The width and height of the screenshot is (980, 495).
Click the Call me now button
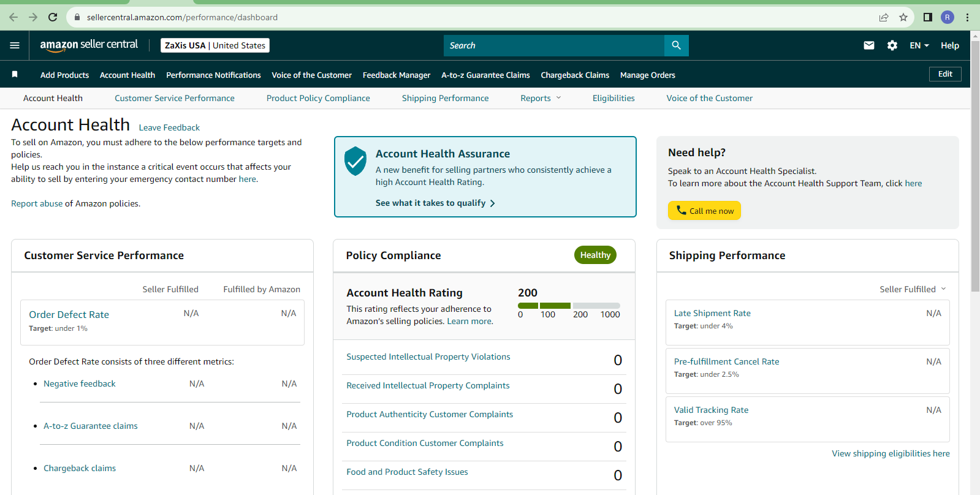tap(704, 211)
